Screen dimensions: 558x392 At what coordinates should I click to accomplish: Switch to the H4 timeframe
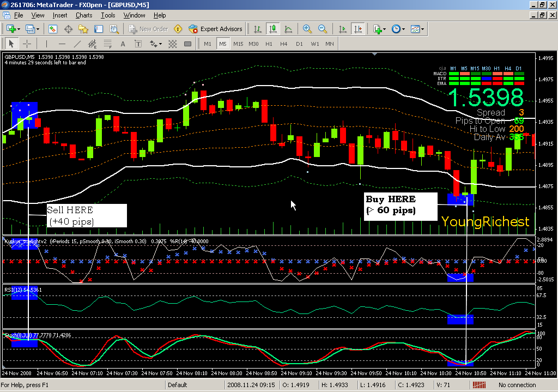[284, 44]
